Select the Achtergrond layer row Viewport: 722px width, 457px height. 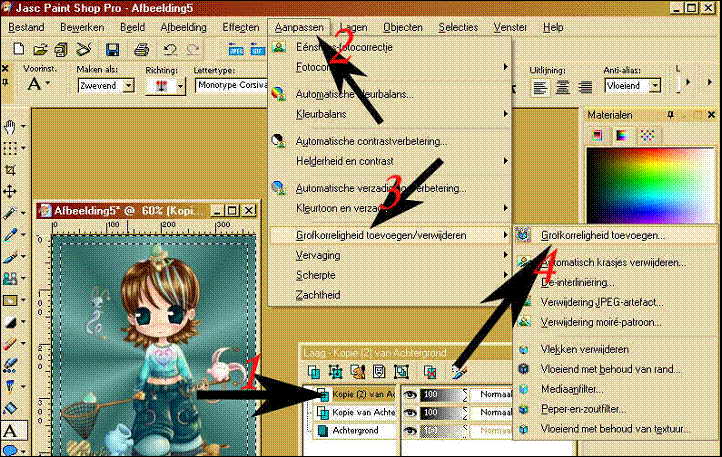tap(355, 430)
